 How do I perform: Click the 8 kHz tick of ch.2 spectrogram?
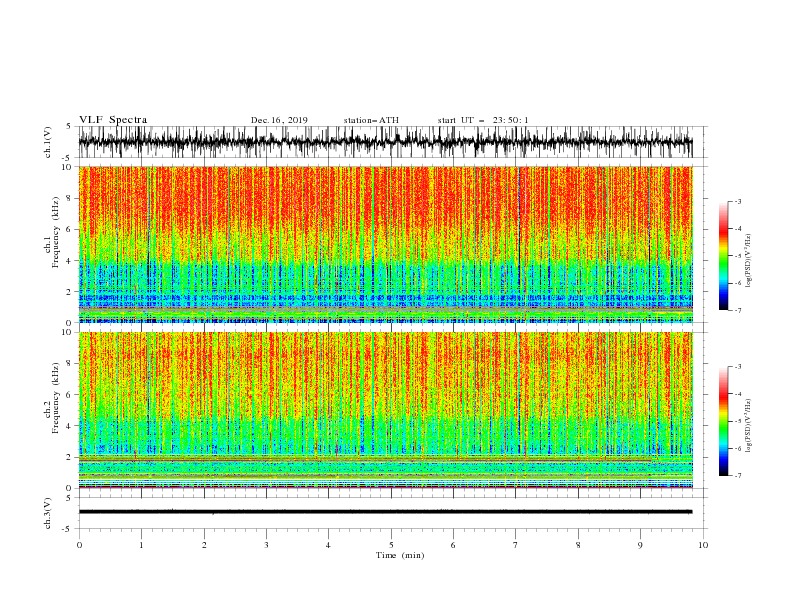[x=69, y=364]
